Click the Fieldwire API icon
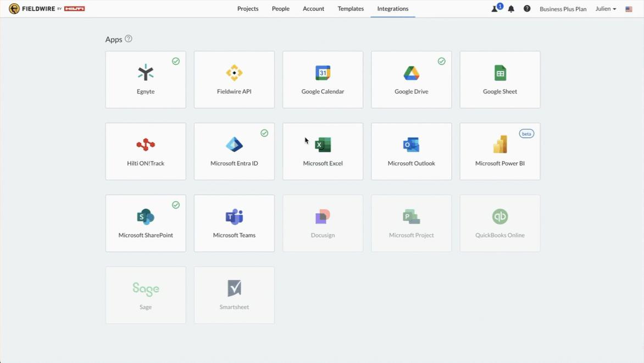Screen dimensions: 644x363 234,73
